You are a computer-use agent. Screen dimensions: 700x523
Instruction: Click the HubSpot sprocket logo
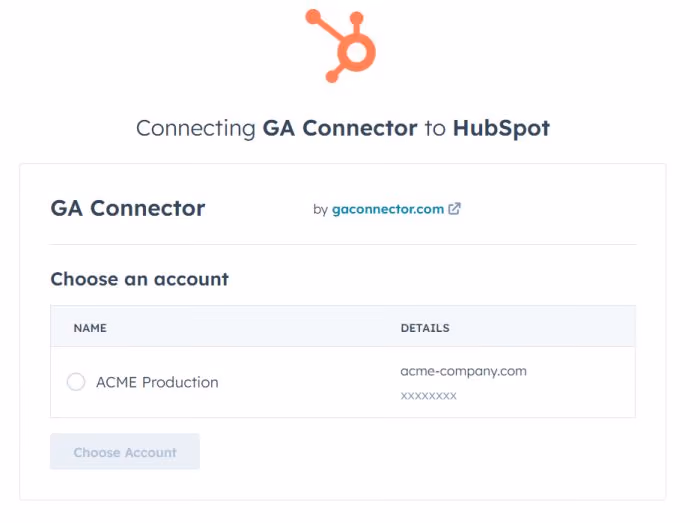(x=341, y=46)
